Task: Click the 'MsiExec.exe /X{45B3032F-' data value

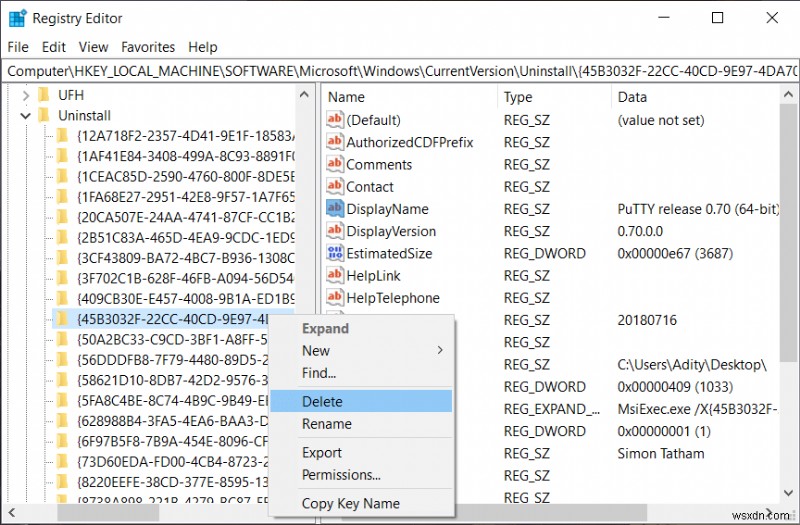Action: [x=698, y=409]
